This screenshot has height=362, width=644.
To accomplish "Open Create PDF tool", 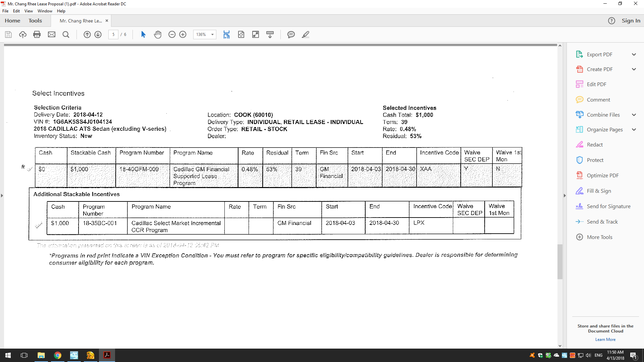I will click(599, 69).
